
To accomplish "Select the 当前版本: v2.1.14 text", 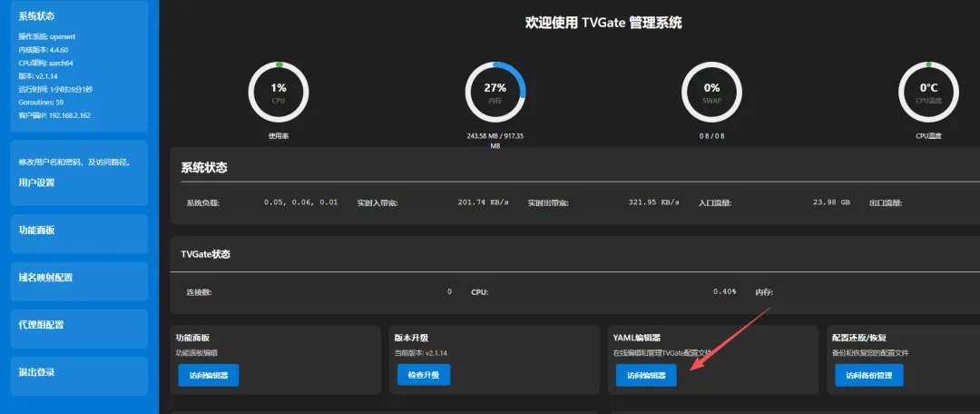I will tap(421, 352).
